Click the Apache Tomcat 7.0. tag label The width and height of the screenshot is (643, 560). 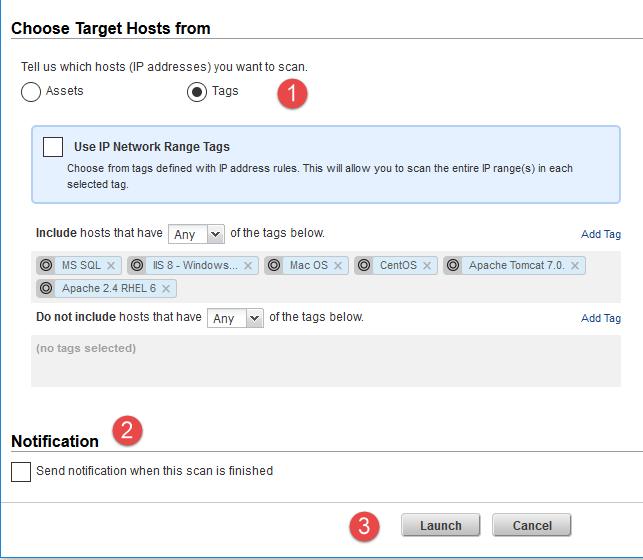517,265
